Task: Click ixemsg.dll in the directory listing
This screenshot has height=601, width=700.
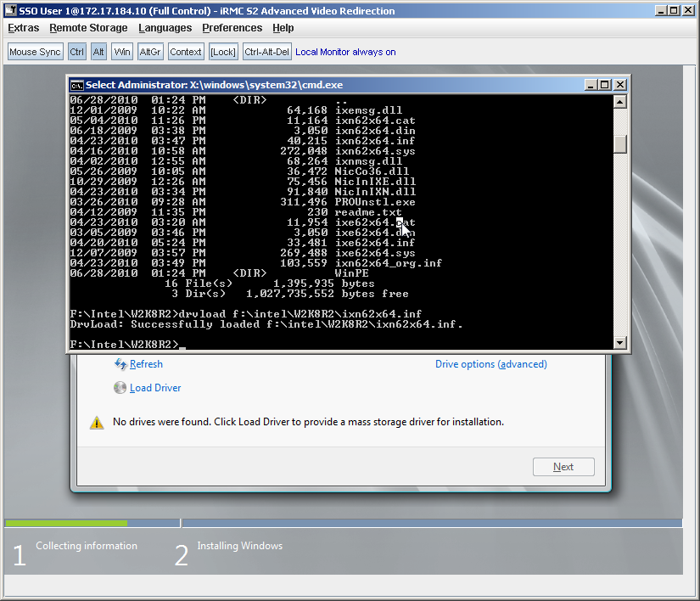Action: tap(369, 110)
